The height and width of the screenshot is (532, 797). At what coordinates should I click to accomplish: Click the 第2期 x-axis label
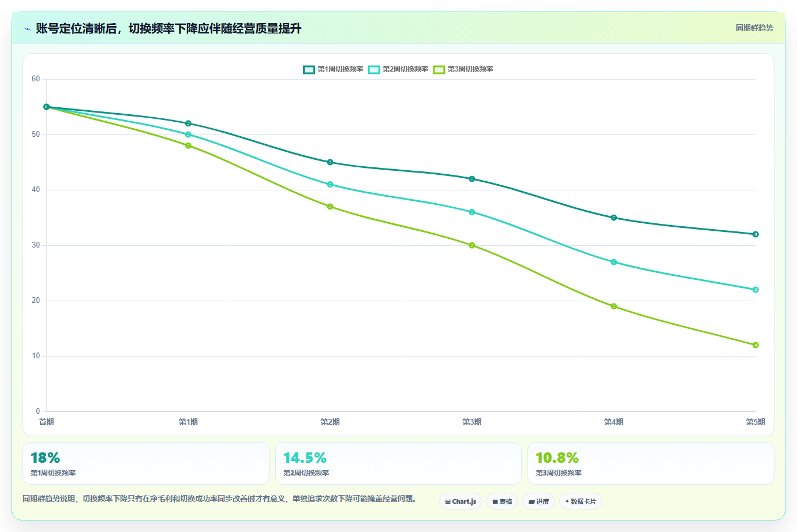click(x=330, y=422)
